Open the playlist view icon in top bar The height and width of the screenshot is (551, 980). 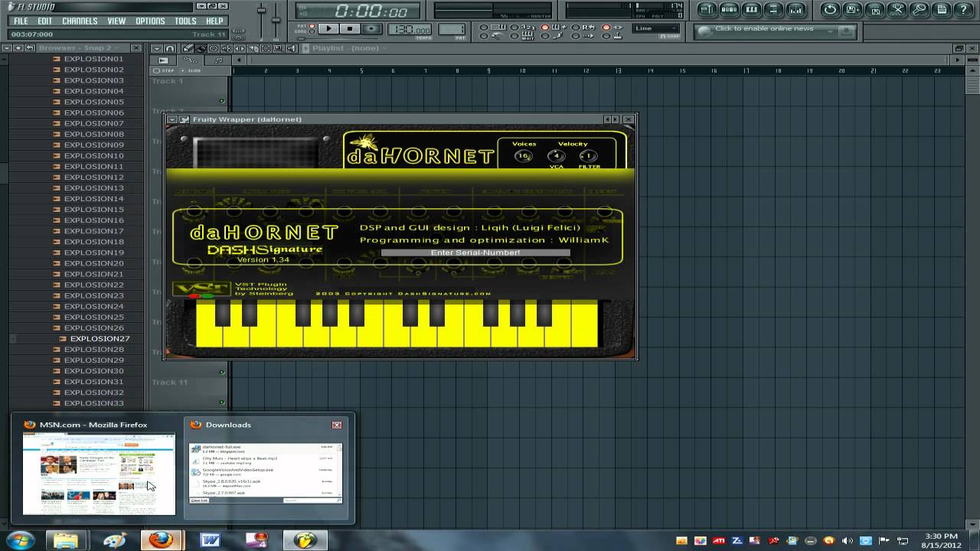(x=707, y=10)
